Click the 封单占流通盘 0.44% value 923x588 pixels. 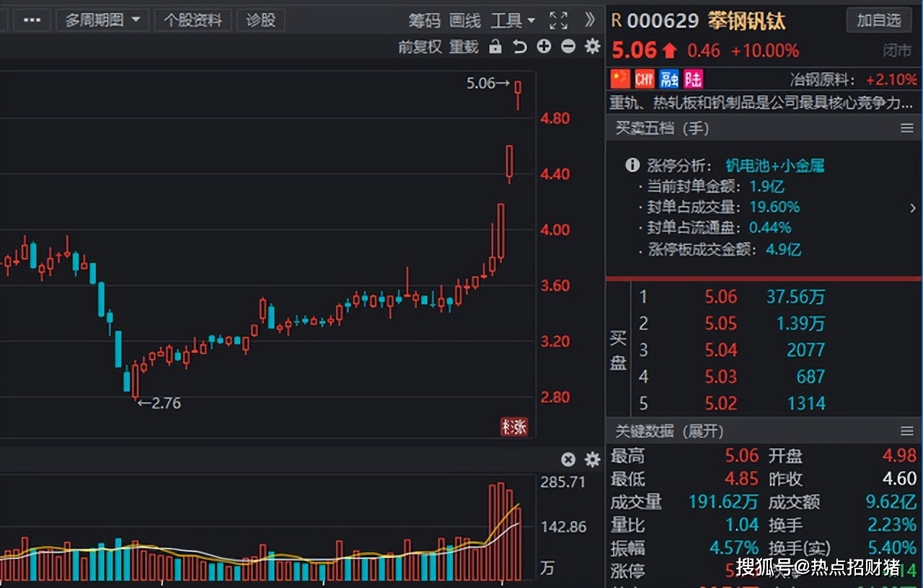click(x=769, y=228)
